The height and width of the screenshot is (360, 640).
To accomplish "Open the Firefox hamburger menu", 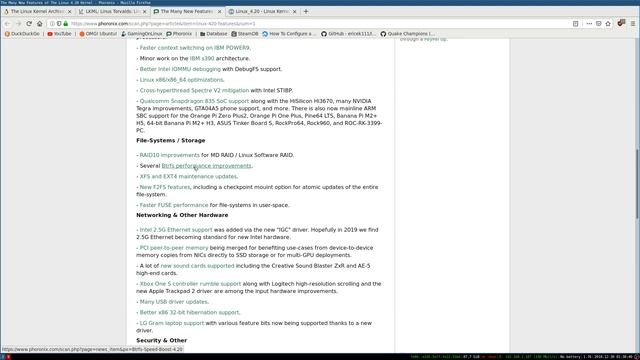I will [633, 24].
